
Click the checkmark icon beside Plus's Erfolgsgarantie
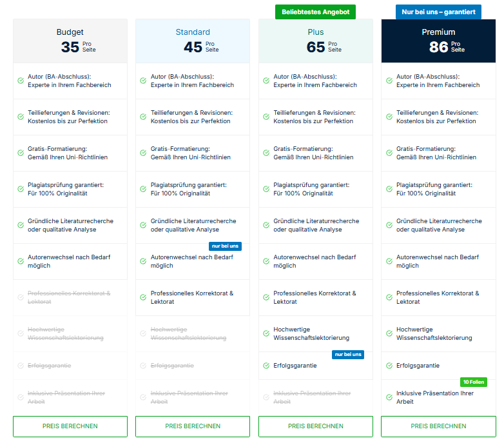click(266, 366)
